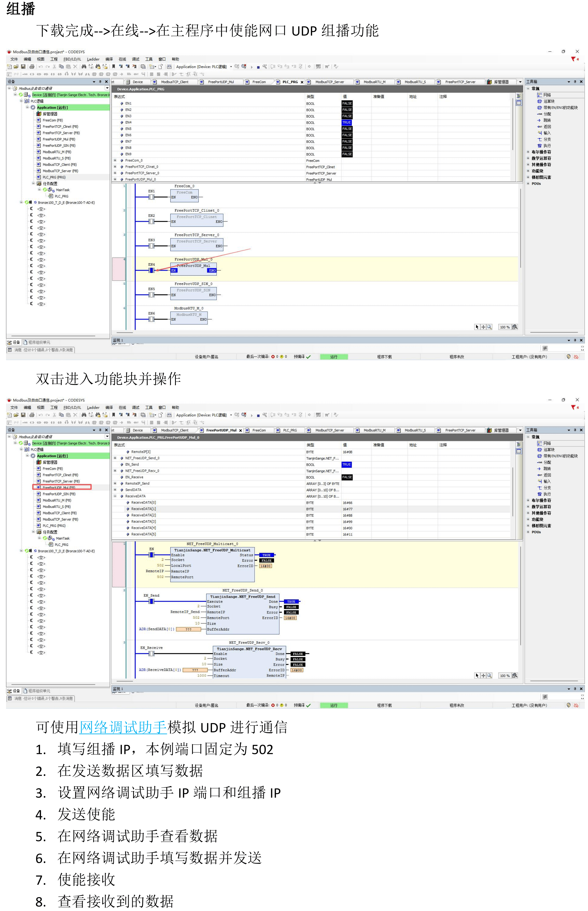Open 在线 menu in upper CODESYS window
Image resolution: width=588 pixels, height=911 pixels.
tap(122, 59)
